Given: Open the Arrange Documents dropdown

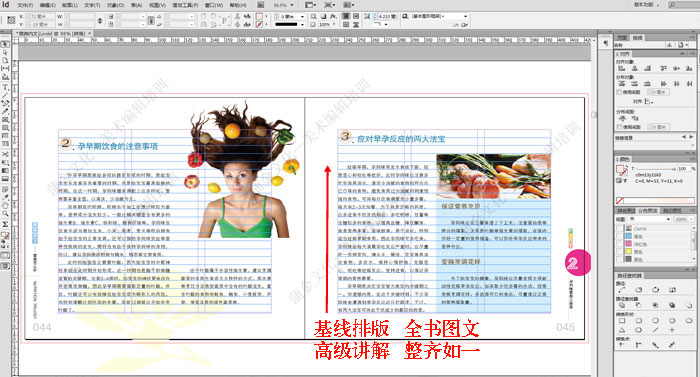Looking at the screenshot, I should [349, 5].
